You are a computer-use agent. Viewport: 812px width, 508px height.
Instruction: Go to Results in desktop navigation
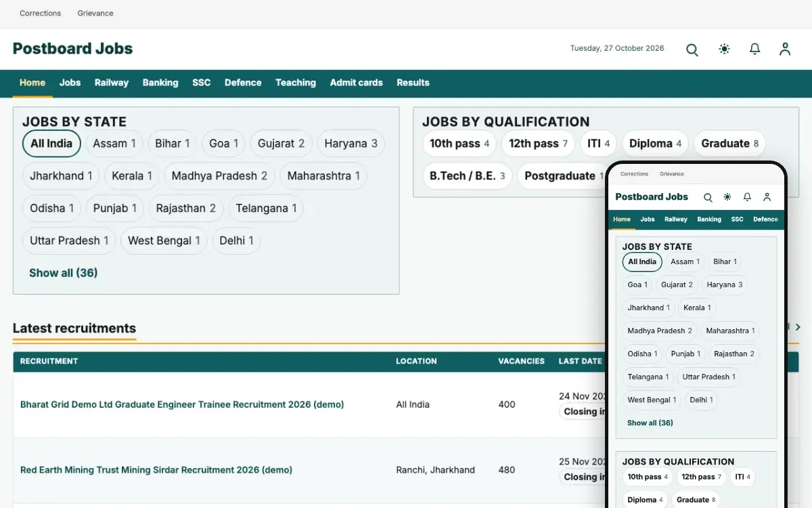point(413,83)
